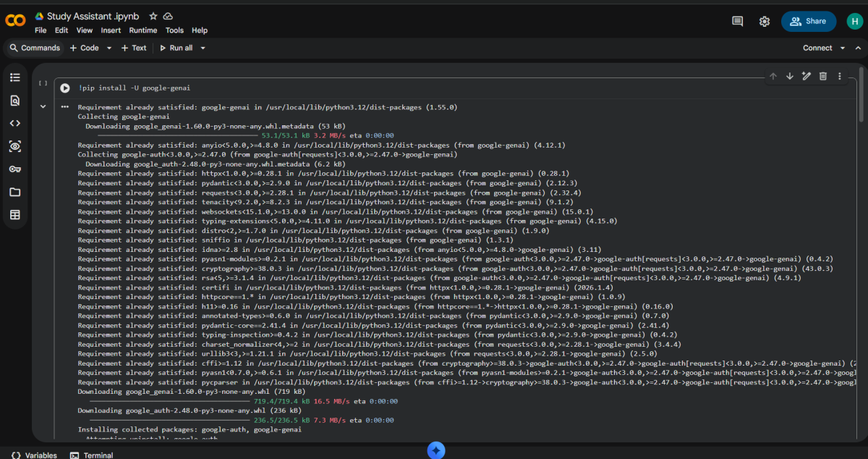Open the Insert menu

(x=111, y=30)
